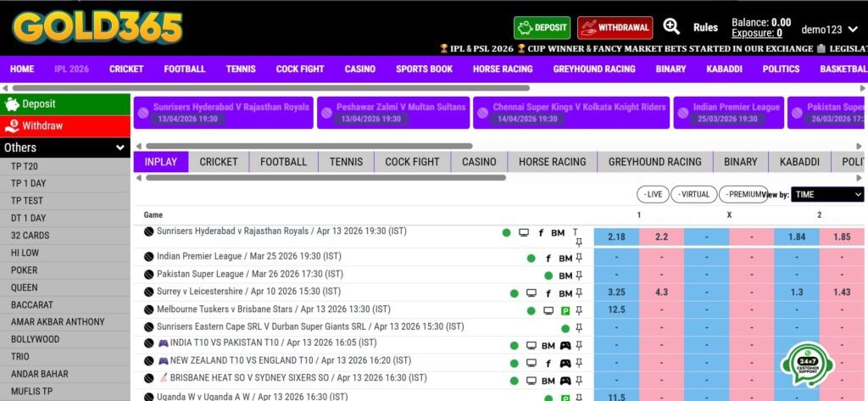Open the Rules link
Screen dimensions: 868x401
tap(705, 28)
